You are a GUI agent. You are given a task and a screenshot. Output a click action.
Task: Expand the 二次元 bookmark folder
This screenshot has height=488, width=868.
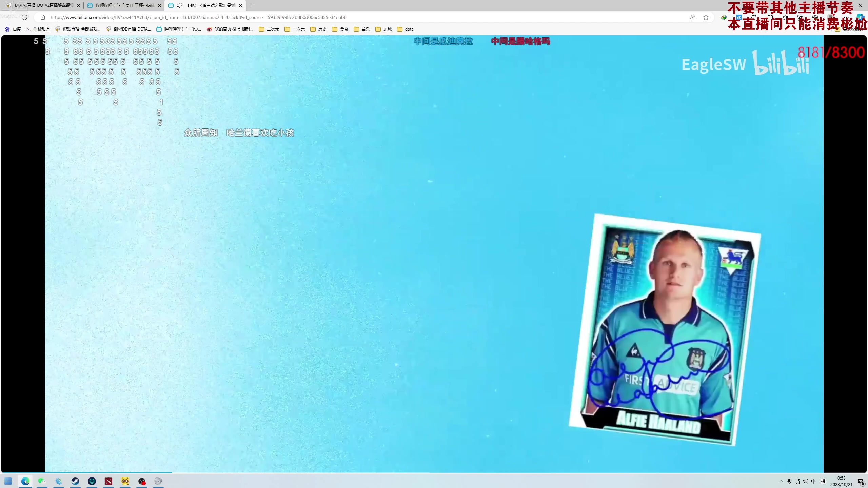[x=269, y=29]
